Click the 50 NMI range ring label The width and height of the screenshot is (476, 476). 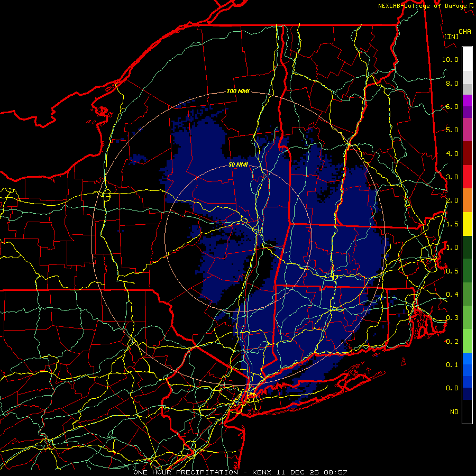(x=238, y=164)
